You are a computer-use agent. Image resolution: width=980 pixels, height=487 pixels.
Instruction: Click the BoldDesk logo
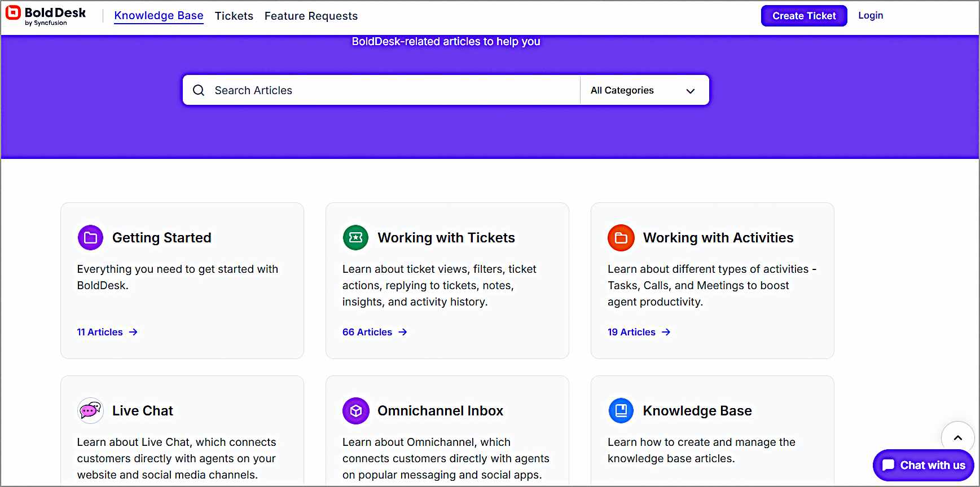(x=46, y=16)
